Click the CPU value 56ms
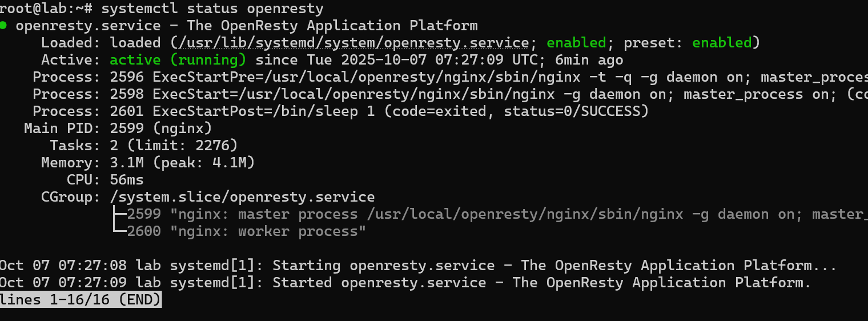 click(x=127, y=180)
